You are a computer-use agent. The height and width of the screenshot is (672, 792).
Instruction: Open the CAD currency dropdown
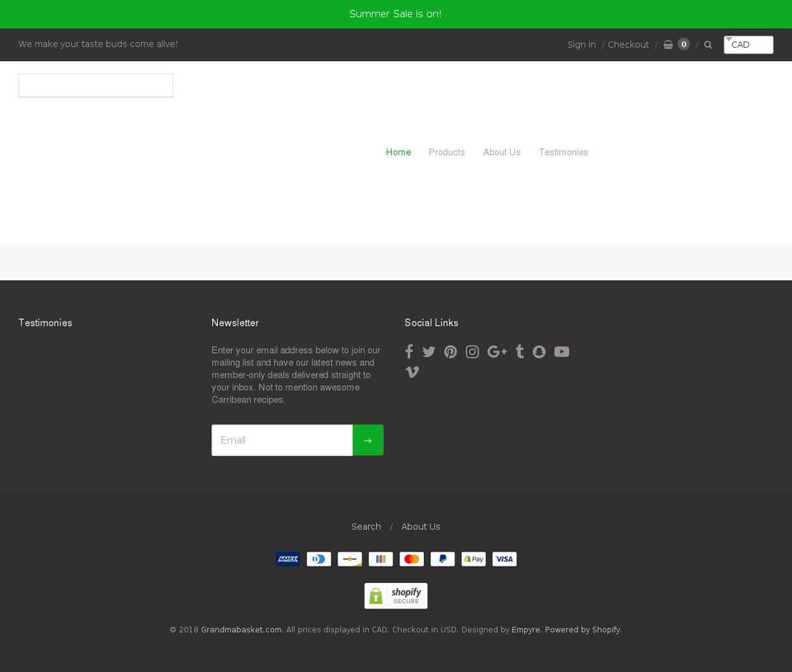[x=748, y=45]
